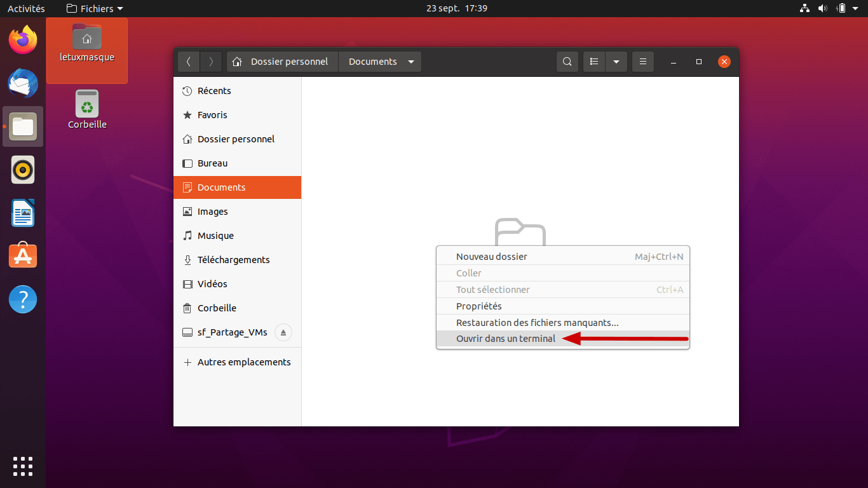Toggle the list view icon

click(x=594, y=62)
